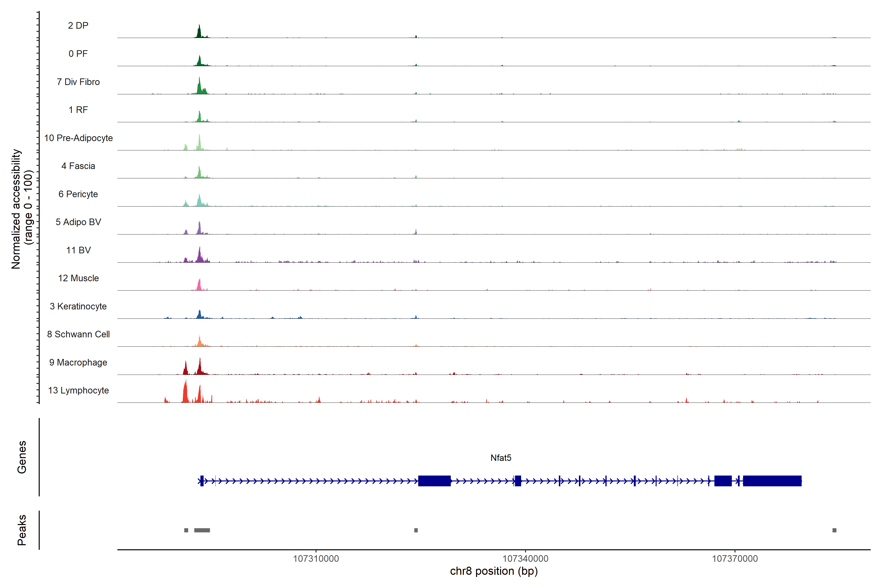
Task: Select the 9 Macrophage track label
Action: (x=78, y=362)
